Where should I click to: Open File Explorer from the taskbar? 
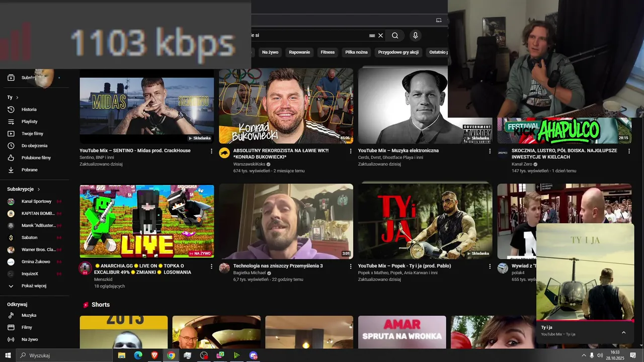(x=121, y=355)
